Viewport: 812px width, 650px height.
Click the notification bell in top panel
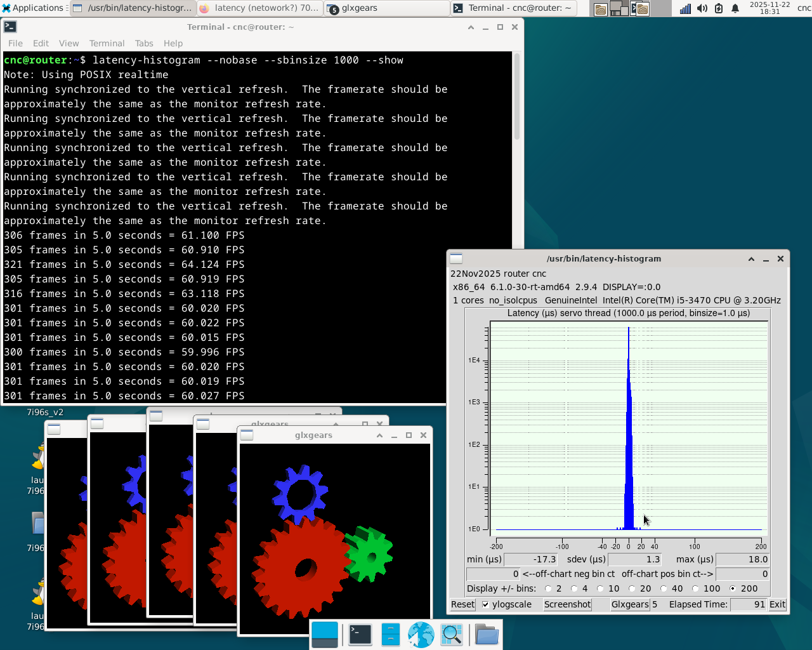click(x=735, y=8)
